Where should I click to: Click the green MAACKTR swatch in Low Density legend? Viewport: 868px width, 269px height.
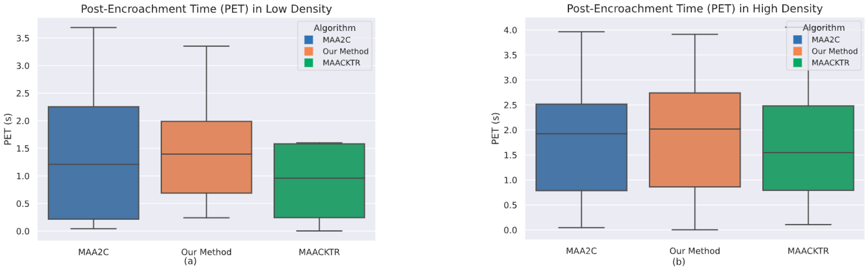(309, 63)
